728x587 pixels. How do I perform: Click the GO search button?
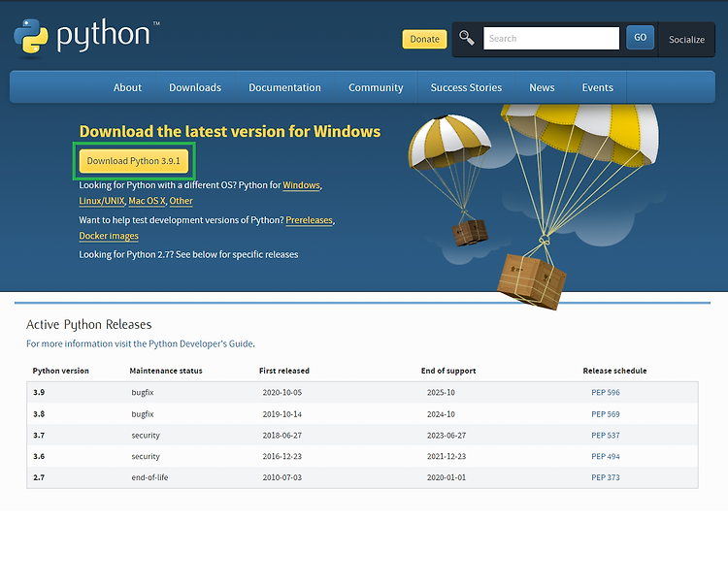pos(640,37)
